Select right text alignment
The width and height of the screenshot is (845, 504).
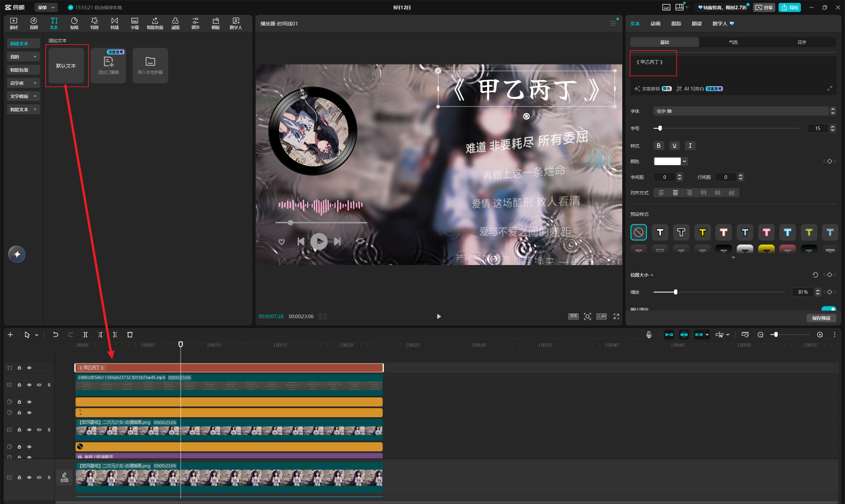[x=689, y=192]
